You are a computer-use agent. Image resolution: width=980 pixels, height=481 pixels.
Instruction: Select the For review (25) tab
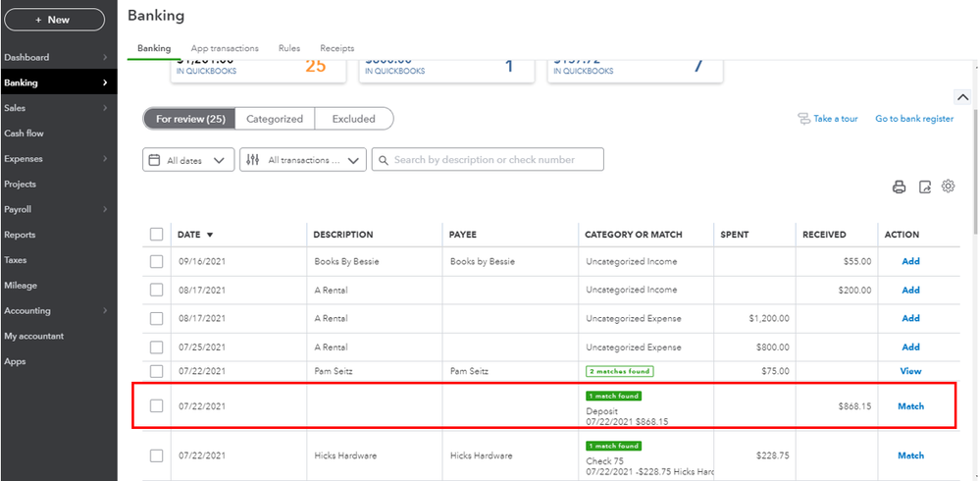[x=190, y=119]
